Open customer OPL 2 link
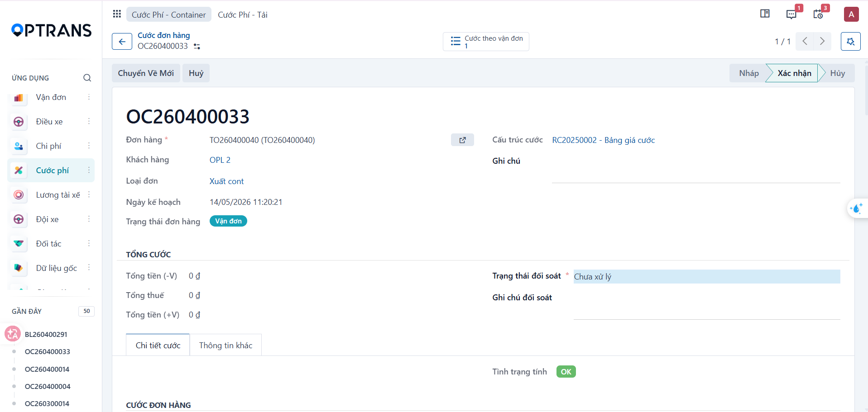 point(220,160)
